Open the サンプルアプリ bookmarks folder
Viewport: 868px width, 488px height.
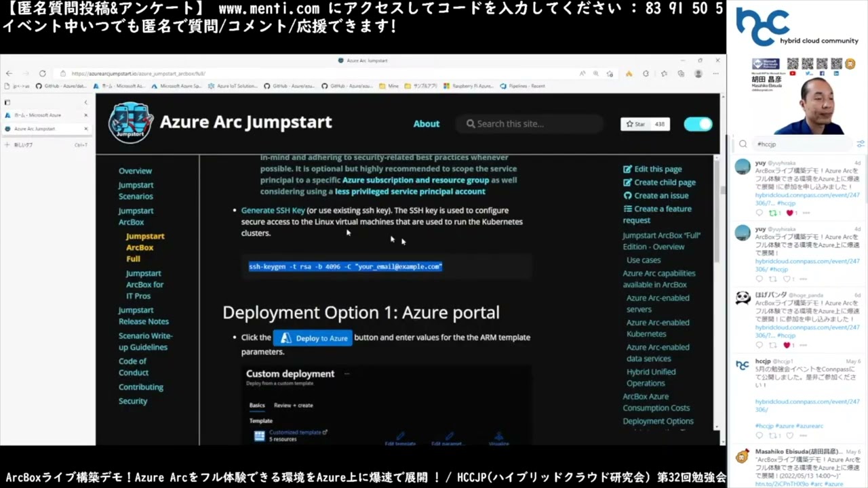tap(420, 86)
